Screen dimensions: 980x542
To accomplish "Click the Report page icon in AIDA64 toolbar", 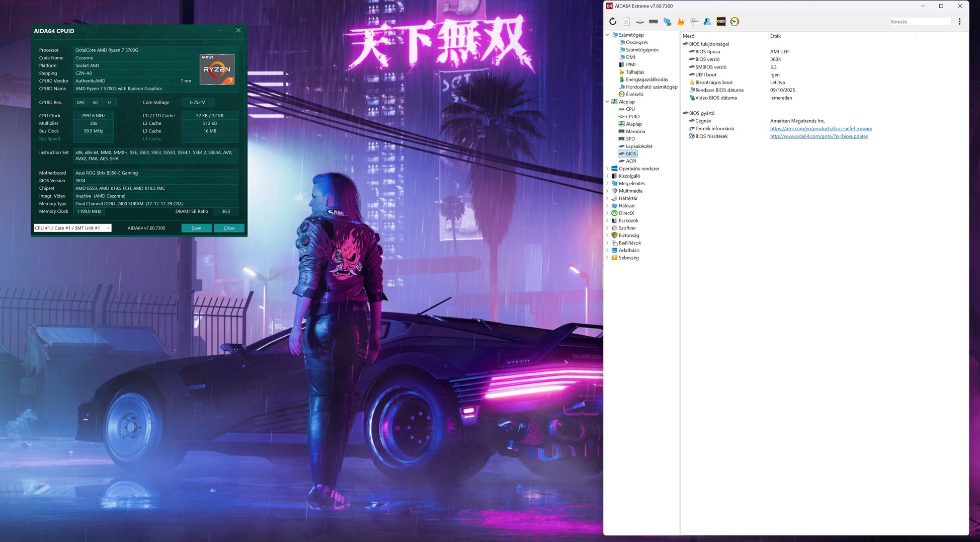I will [626, 22].
